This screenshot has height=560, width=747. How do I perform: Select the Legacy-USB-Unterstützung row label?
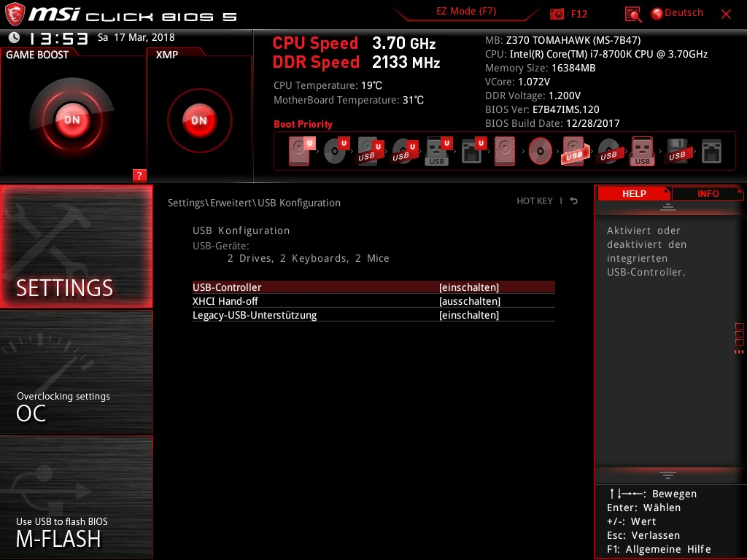point(255,315)
